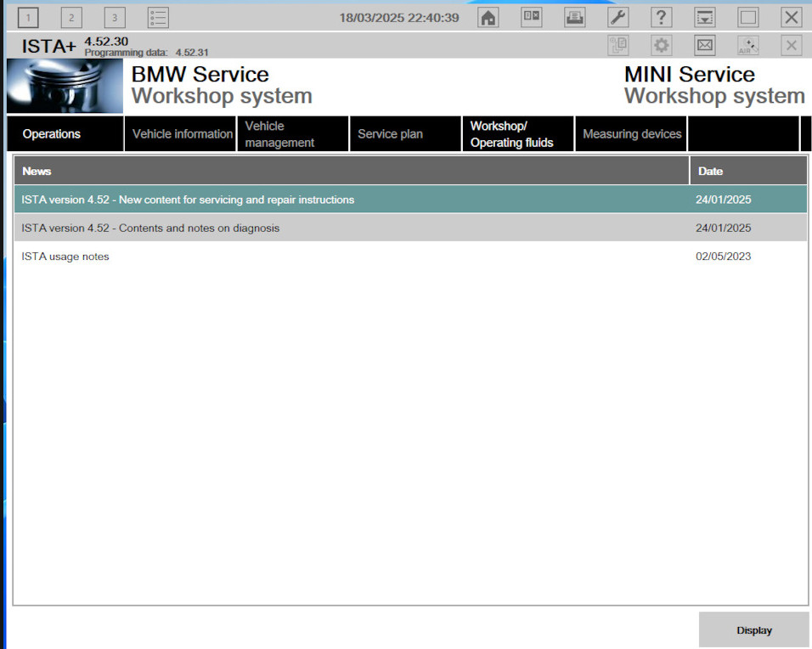Image resolution: width=812 pixels, height=649 pixels.
Task: Select session slot 2 button
Action: 71,18
